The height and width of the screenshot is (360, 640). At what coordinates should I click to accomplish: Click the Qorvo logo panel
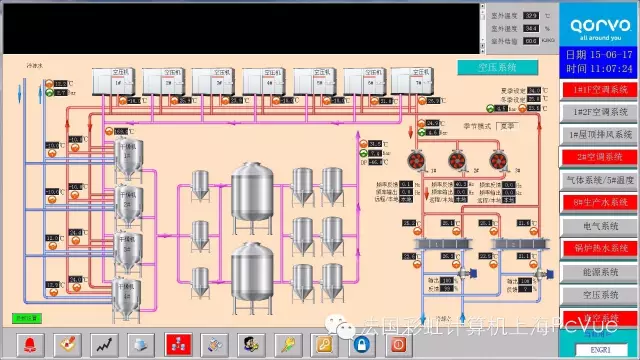pos(599,26)
